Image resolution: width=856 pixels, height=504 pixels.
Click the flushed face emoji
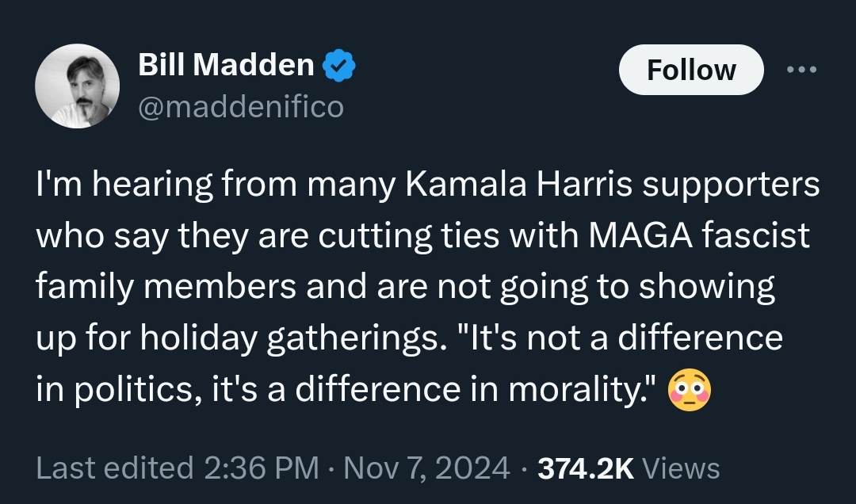(690, 391)
